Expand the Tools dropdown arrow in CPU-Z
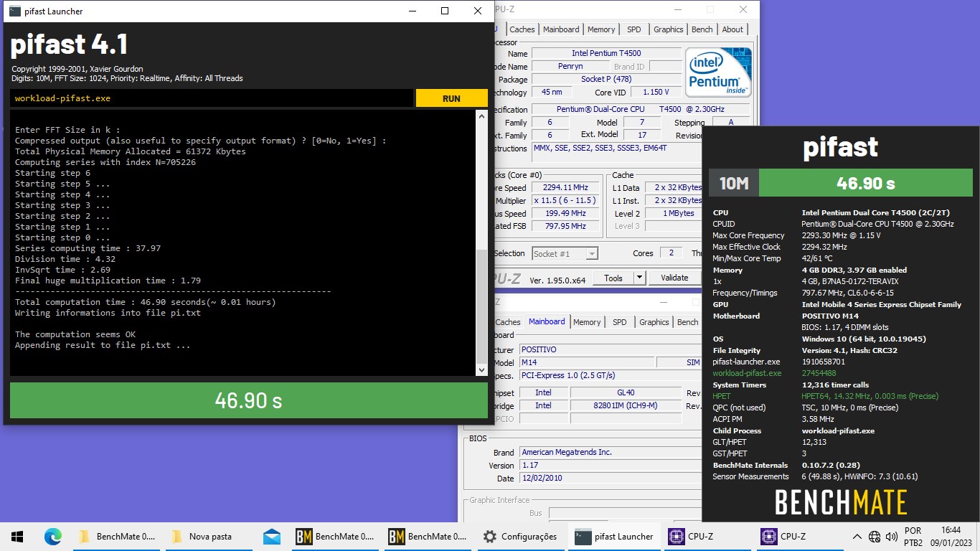Screen dimensions: 980x551 click(639, 278)
